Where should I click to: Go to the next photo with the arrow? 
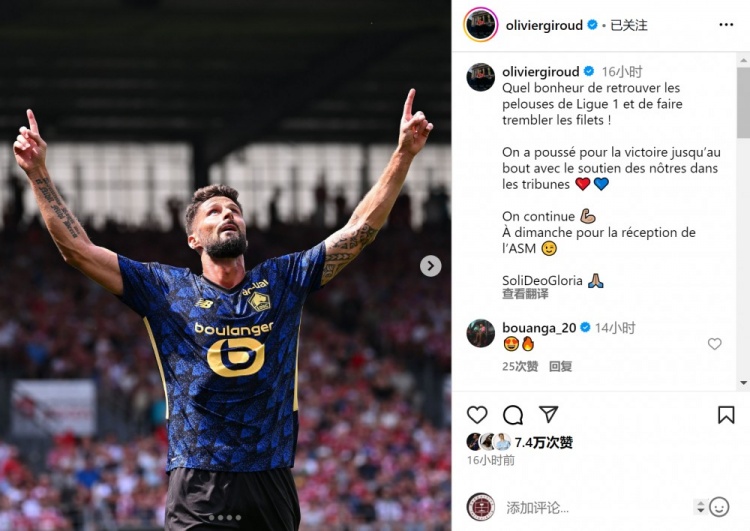pos(430,266)
